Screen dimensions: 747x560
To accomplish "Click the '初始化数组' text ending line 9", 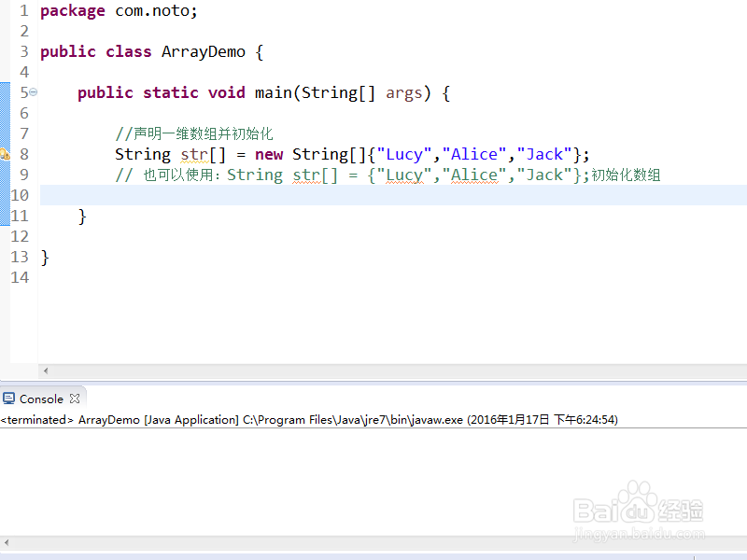I will point(626,175).
